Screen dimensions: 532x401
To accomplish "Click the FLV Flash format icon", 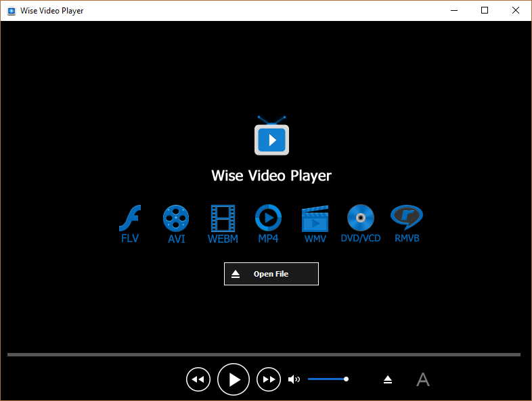I will 129,218.
